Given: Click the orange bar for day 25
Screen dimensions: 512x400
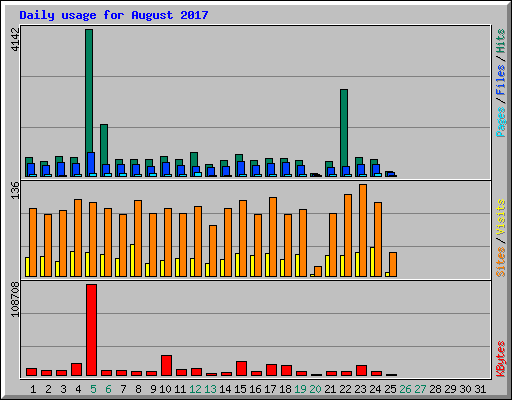Looking at the screenshot, I should click(x=393, y=264).
